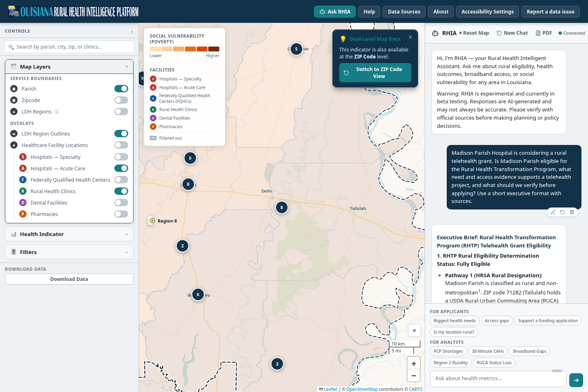588x392 pixels.
Task: Click the darkest poverty legend swatch
Action: (214, 49)
